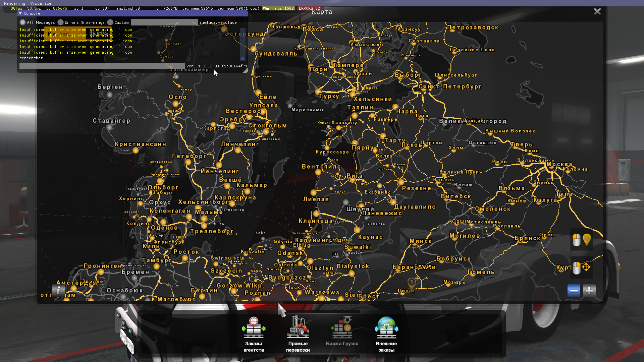644x362 pixels.
Task: Click the 'screenshot' console log line
Action: (31, 58)
